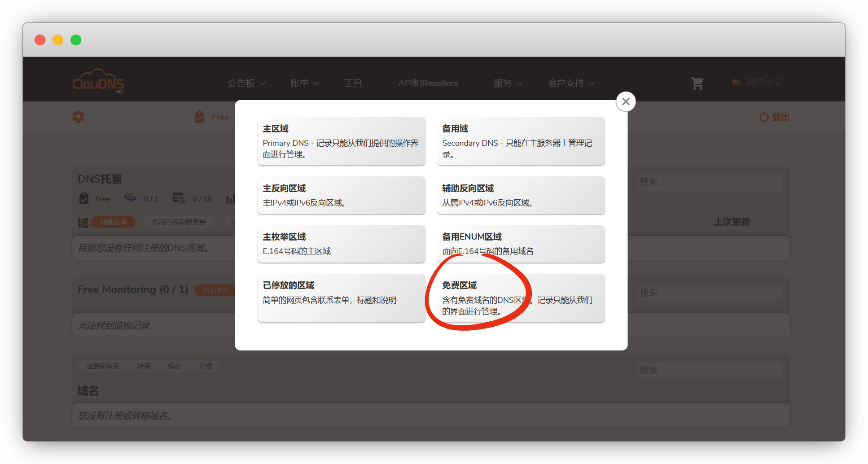Open the shopping cart
The width and height of the screenshot is (868, 464).
pos(697,83)
